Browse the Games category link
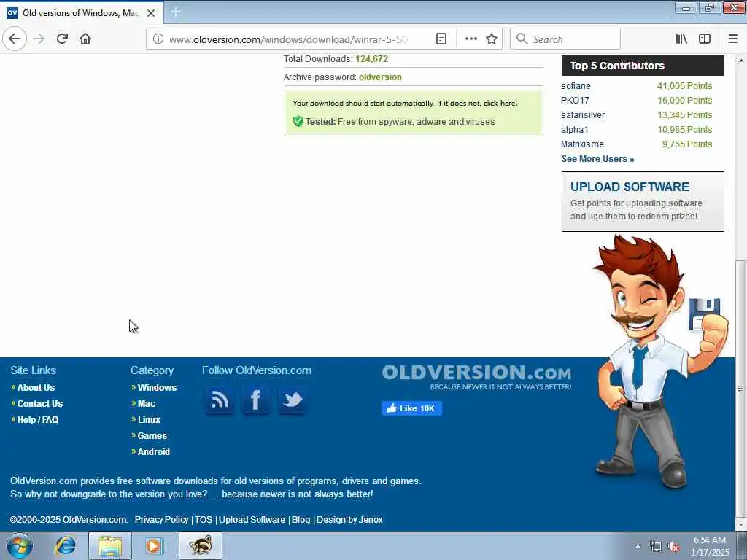The image size is (747, 560). coord(152,436)
